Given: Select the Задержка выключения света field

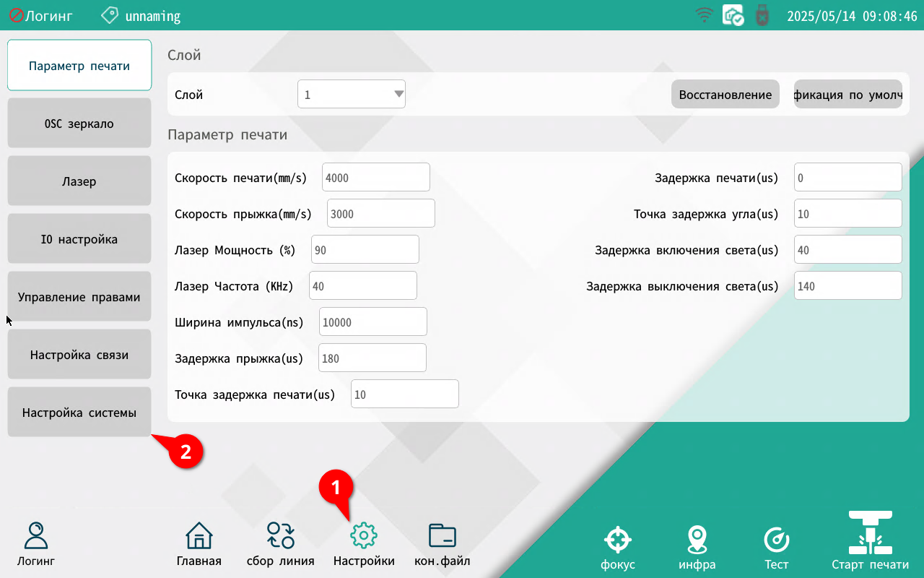Looking at the screenshot, I should (847, 286).
